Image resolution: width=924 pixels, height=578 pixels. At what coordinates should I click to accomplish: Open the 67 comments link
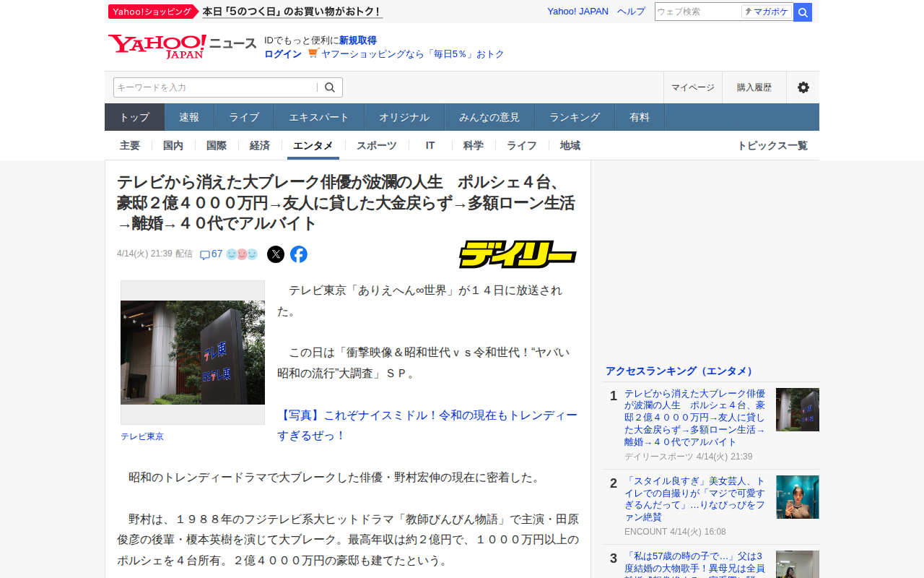[x=211, y=254]
